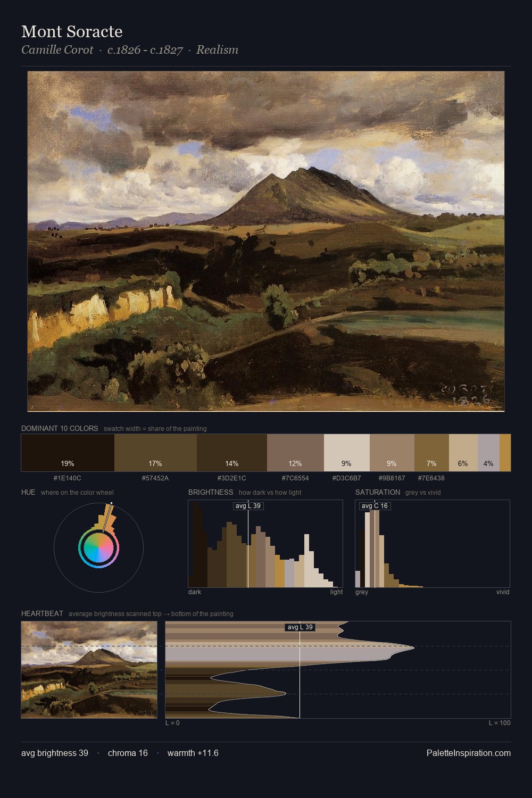Click the #7E6438 hex code label

(x=431, y=478)
